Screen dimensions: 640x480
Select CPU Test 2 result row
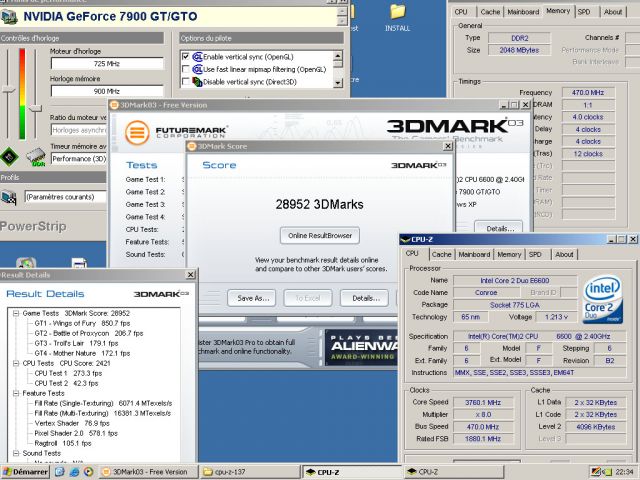point(66,383)
